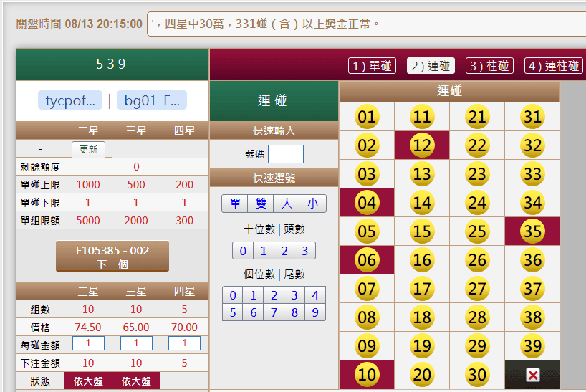Pick ball number 32
Image resolution: width=586 pixels, height=392 pixels.
pos(532,145)
